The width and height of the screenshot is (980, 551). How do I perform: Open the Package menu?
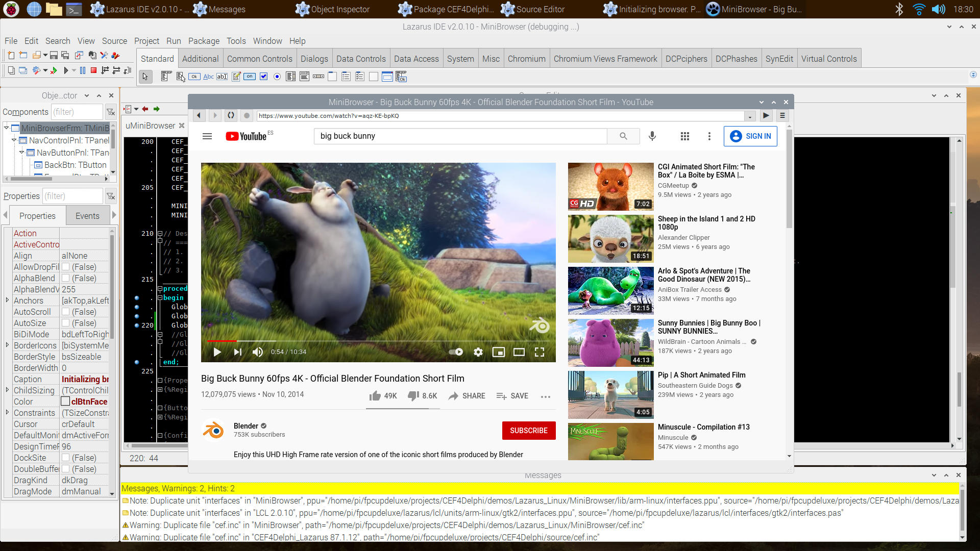pyautogui.click(x=204, y=41)
